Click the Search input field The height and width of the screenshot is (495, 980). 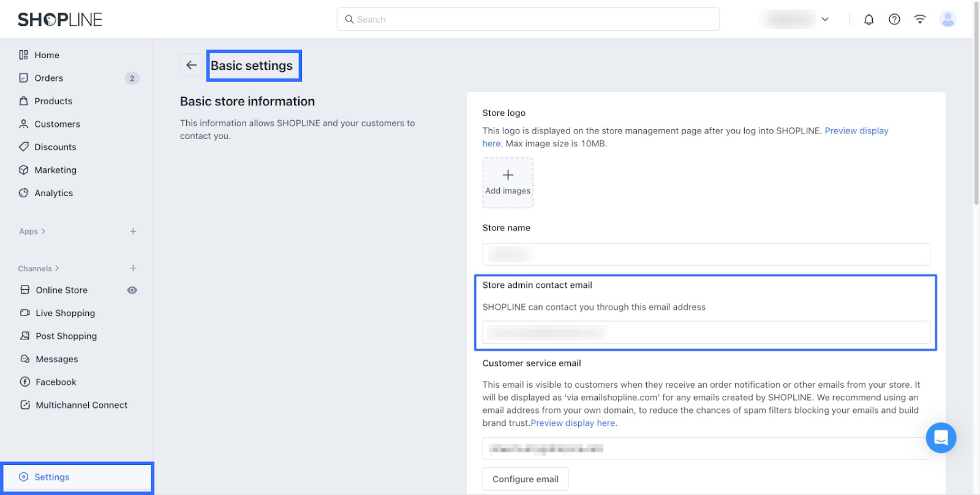coord(528,19)
